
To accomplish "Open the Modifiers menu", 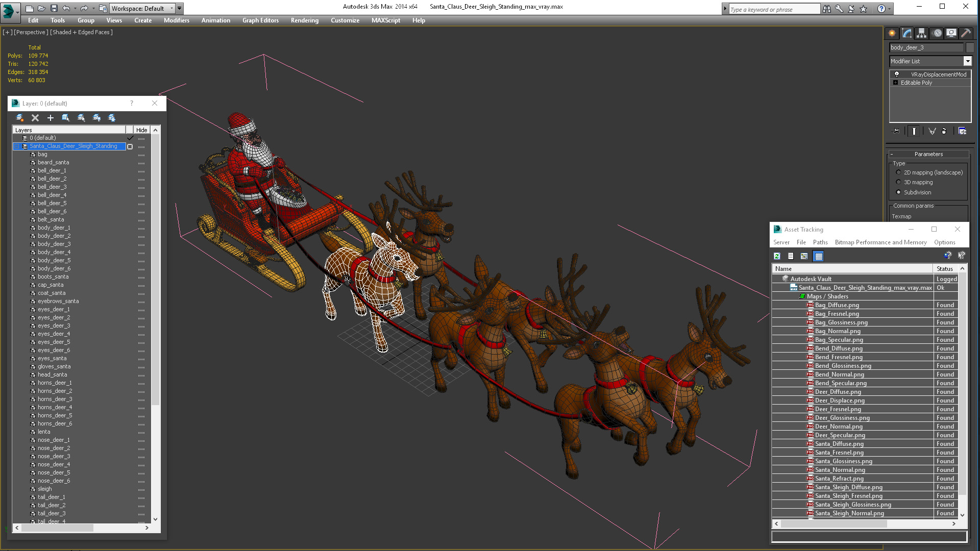I will [176, 20].
